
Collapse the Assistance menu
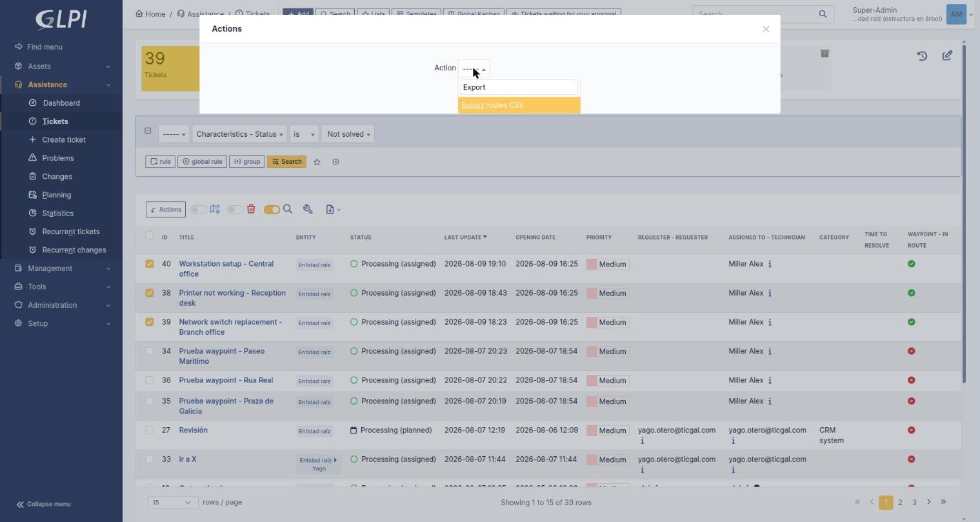point(61,85)
